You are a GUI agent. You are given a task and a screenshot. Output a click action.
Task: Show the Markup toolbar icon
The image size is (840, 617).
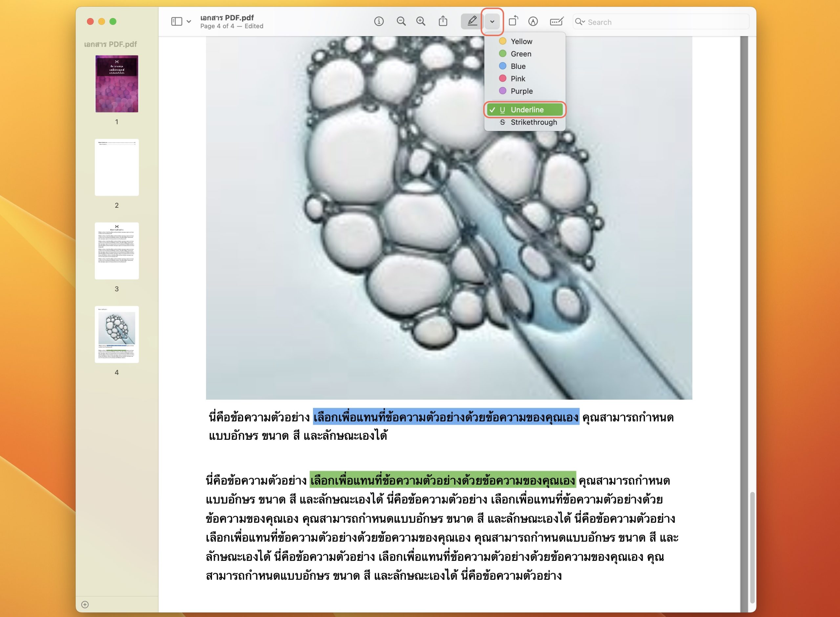(533, 21)
